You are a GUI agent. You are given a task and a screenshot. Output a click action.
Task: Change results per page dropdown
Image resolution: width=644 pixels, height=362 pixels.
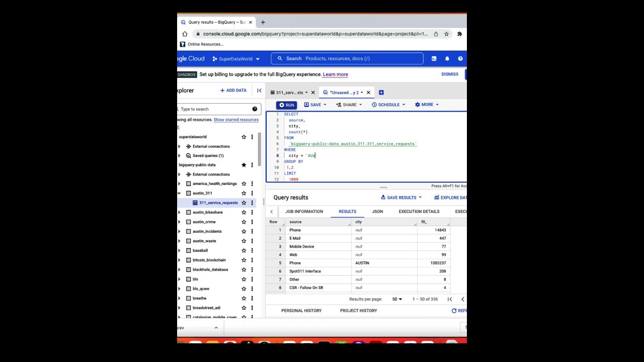click(x=397, y=299)
